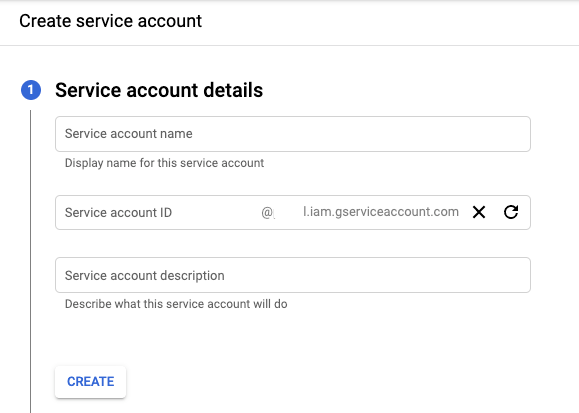
Task: Focus the Service account name field
Action: 293,134
